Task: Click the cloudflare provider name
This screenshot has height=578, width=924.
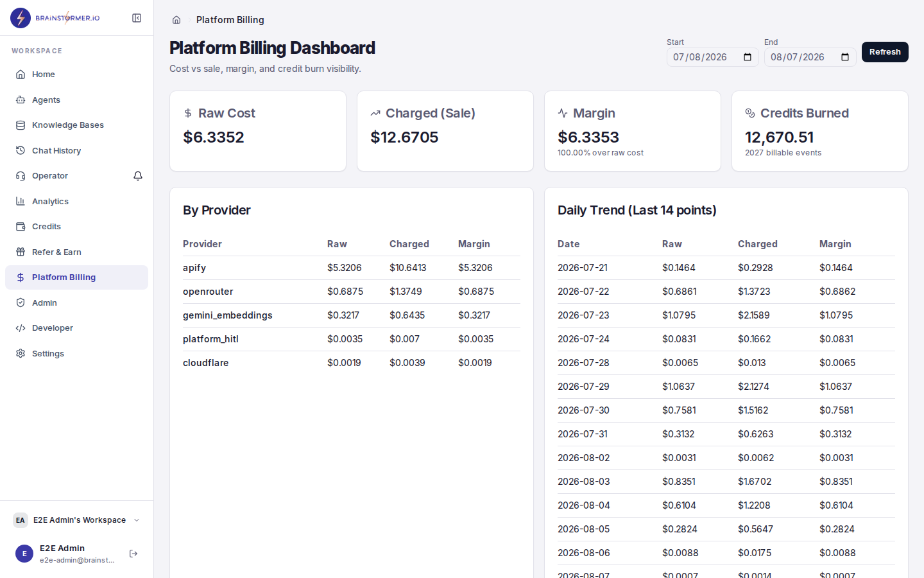Action: tap(206, 363)
